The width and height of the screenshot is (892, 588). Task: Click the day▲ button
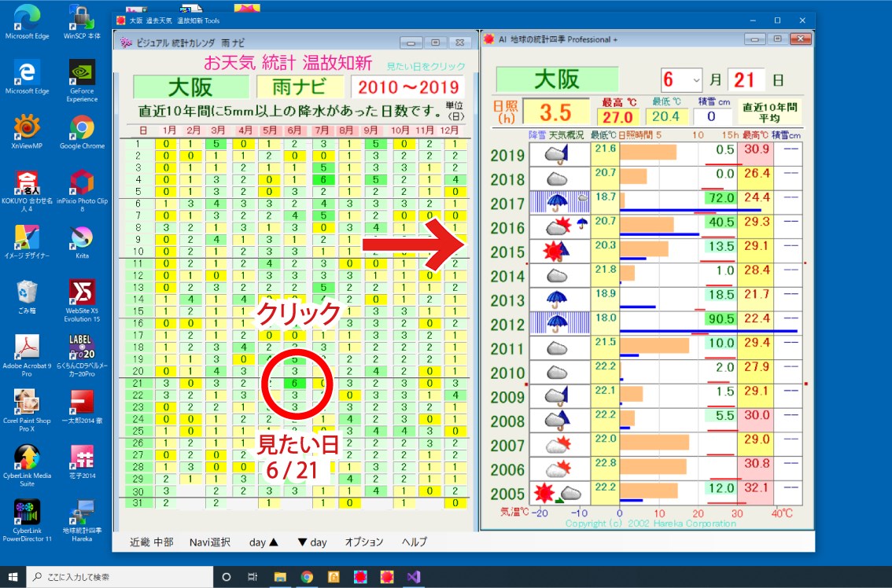(260, 542)
